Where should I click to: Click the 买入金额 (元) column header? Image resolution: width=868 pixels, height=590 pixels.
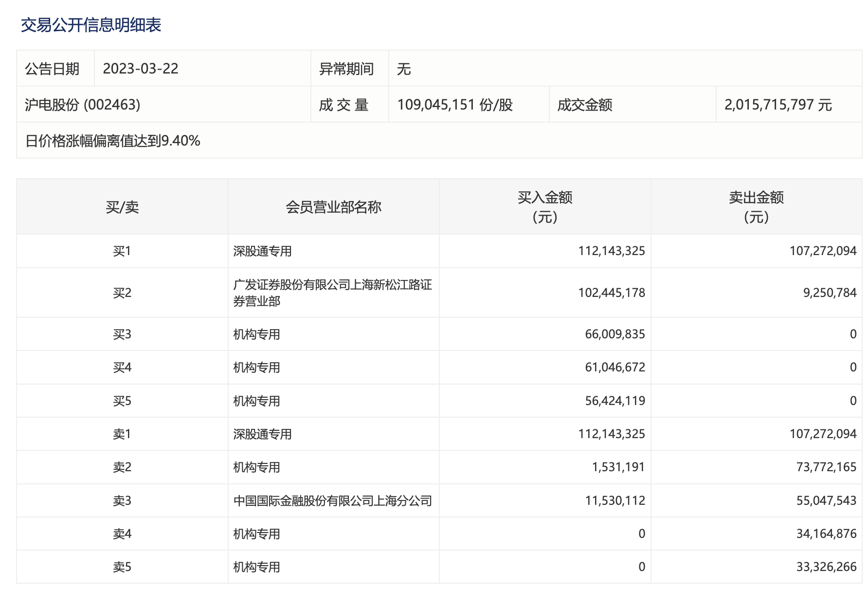545,207
